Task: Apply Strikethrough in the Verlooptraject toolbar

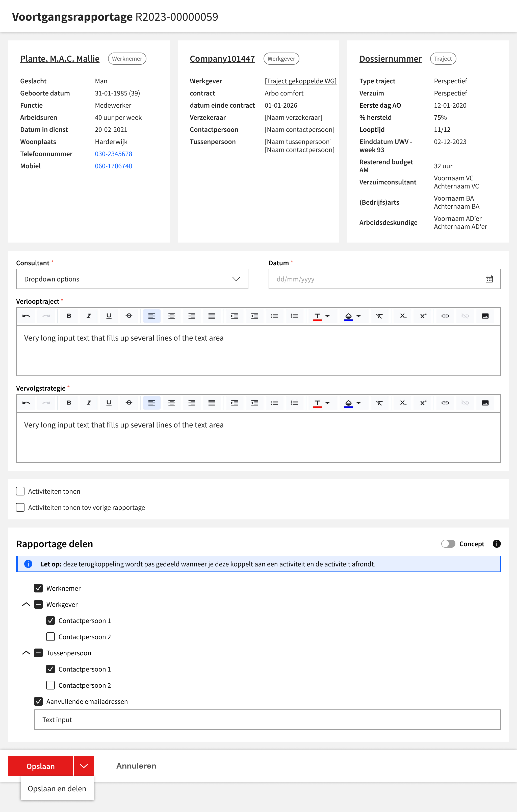Action: [x=129, y=316]
